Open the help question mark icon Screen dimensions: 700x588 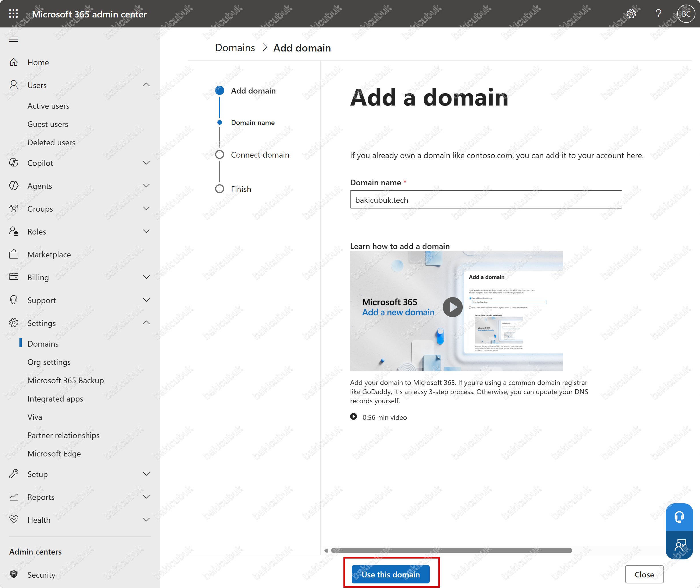[x=658, y=14]
